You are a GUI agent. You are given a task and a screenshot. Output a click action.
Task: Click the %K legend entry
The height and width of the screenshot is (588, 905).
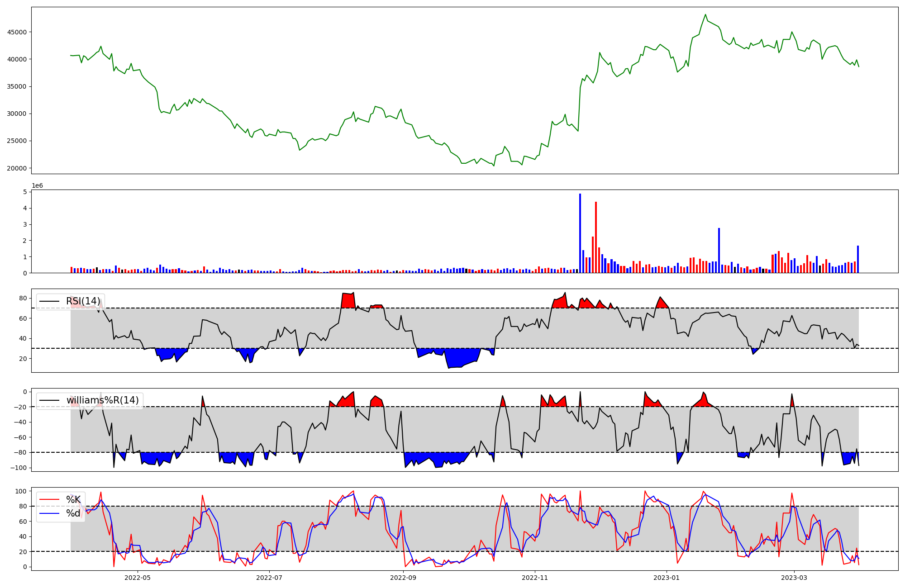[73, 499]
